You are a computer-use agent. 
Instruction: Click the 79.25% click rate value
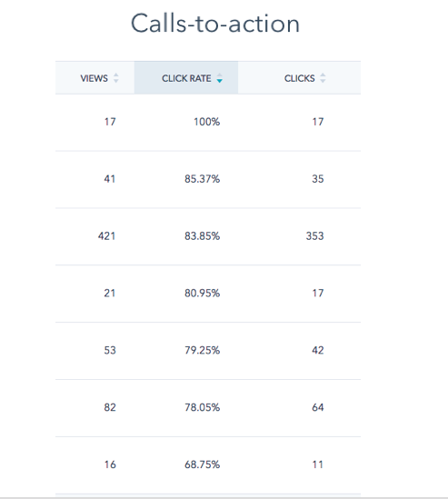(202, 350)
